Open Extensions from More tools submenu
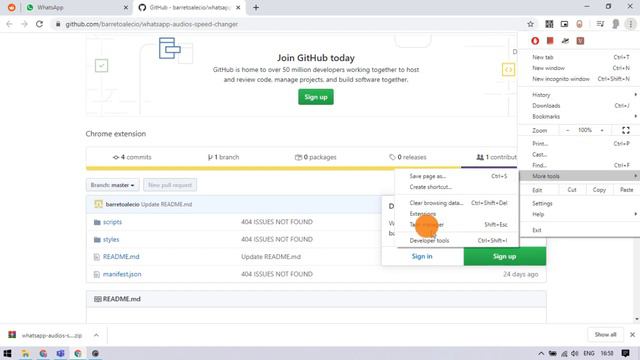This screenshot has width=640, height=360. pyautogui.click(x=458, y=214)
